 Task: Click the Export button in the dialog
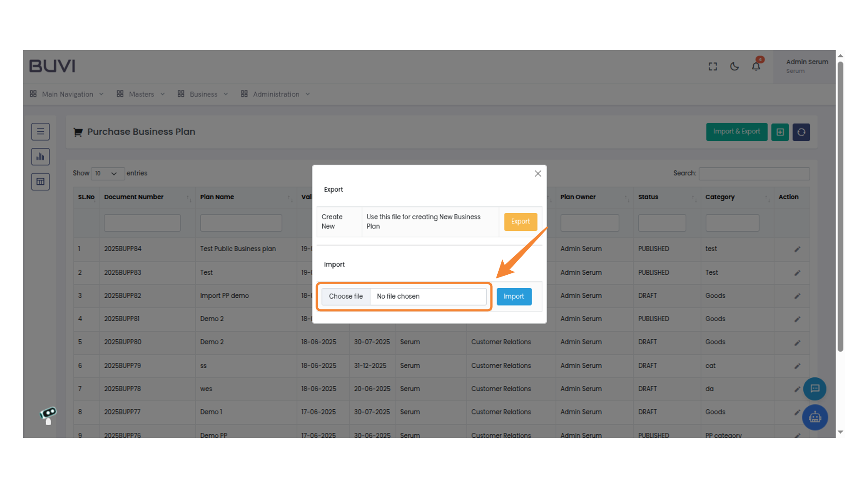tap(520, 221)
